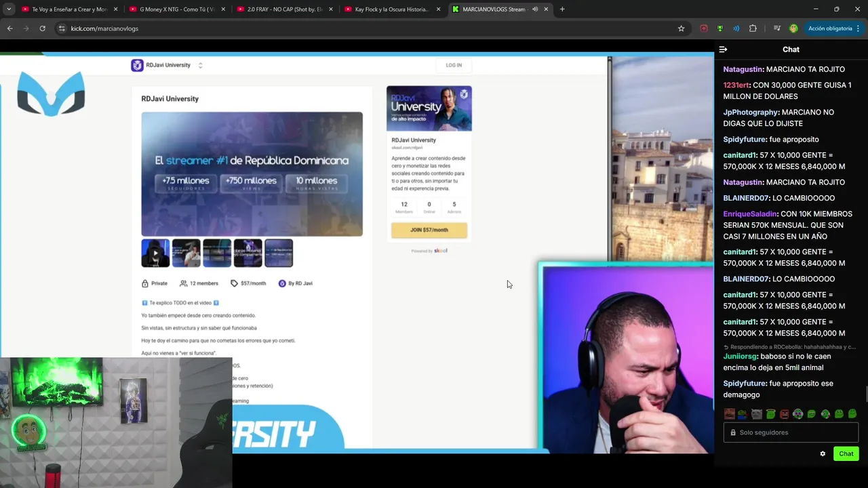Close the 'Te Voy a Enseñar a Crear' tab
This screenshot has width=868, height=488.
[x=115, y=9]
